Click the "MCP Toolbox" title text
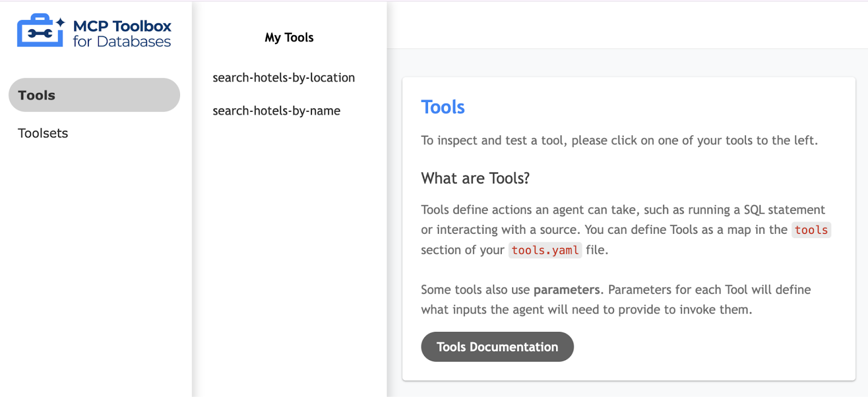This screenshot has height=397, width=868. pyautogui.click(x=122, y=26)
